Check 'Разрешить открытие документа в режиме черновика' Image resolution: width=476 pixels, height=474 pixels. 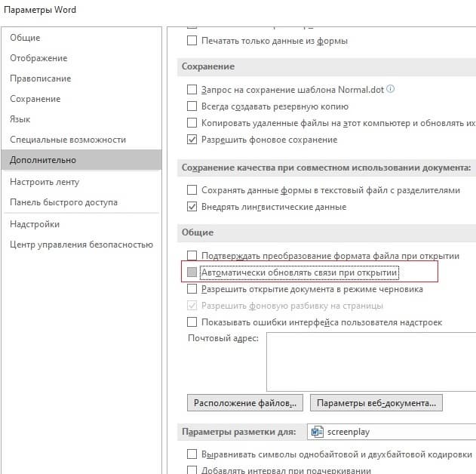coord(192,289)
